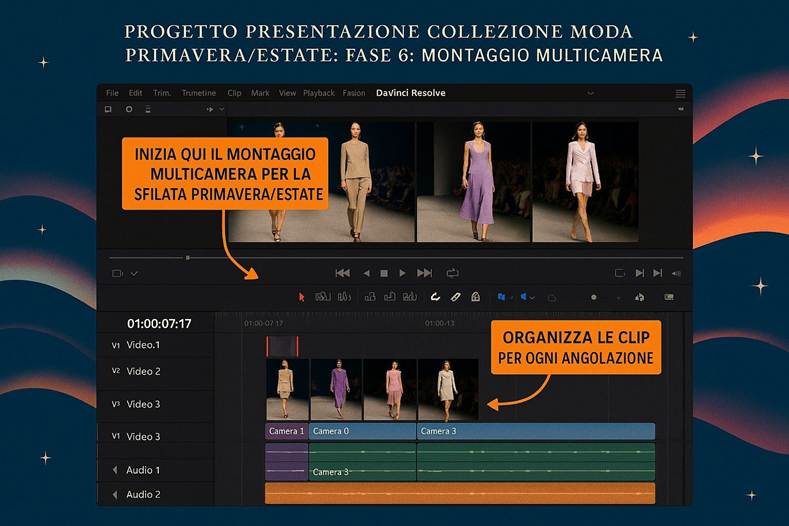Select the green Camera 3 audio clip
This screenshot has height=526, width=789.
tap(362, 462)
